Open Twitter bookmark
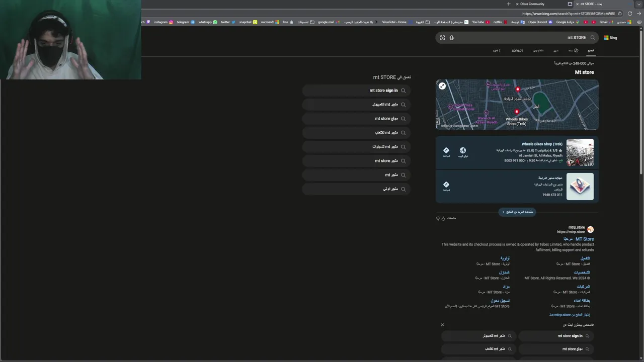 coord(228,22)
